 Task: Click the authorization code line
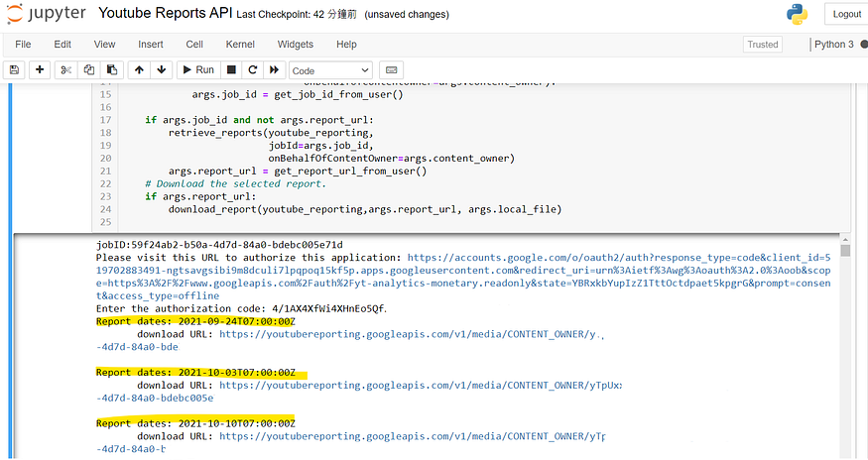tap(241, 309)
